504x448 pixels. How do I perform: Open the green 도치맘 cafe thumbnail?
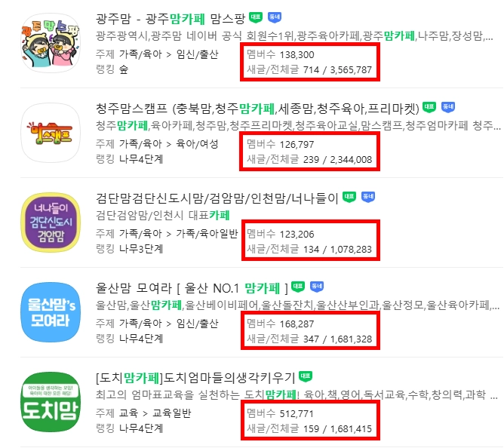click(51, 402)
